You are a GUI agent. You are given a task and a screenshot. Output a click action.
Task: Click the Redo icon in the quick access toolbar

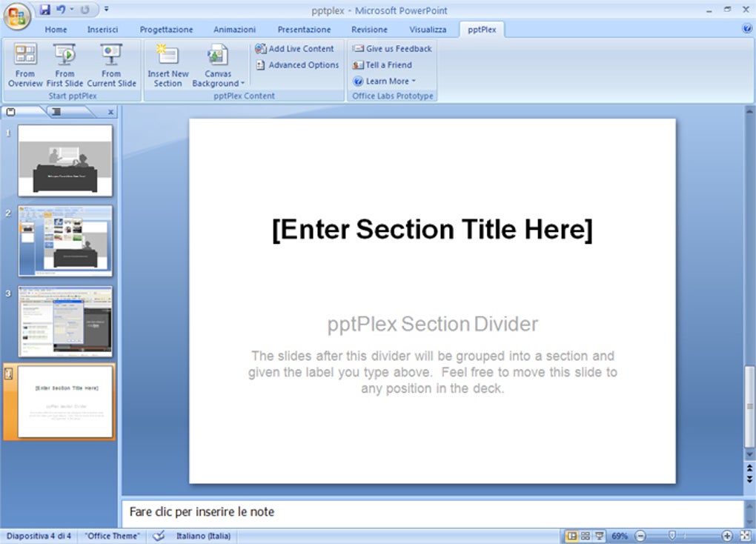84,10
